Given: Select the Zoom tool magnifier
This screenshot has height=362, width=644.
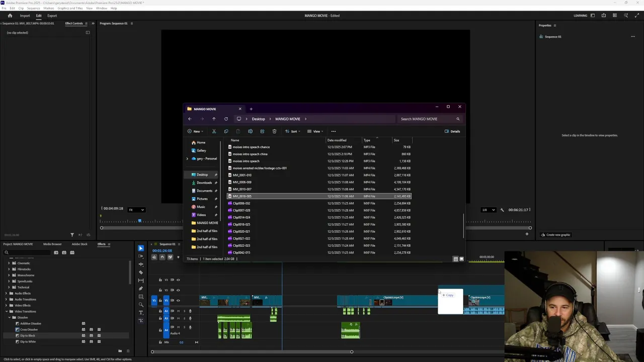Looking at the screenshot, I should tap(141, 305).
